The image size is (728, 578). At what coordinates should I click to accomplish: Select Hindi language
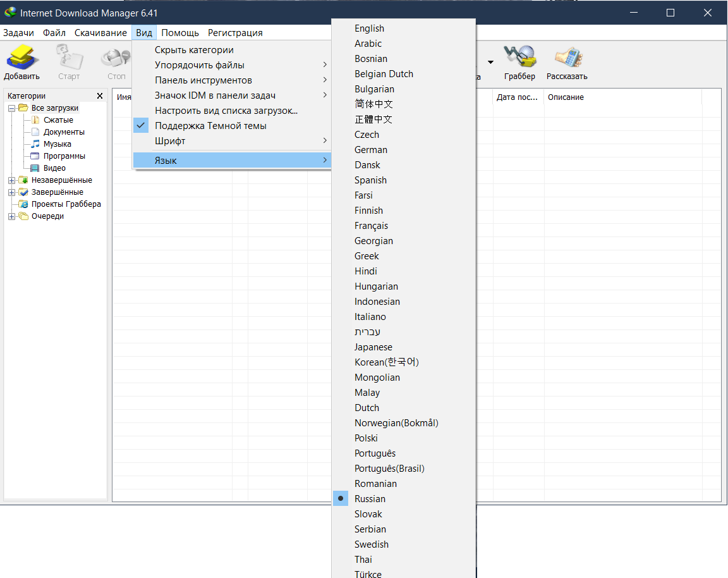[x=404, y=271]
